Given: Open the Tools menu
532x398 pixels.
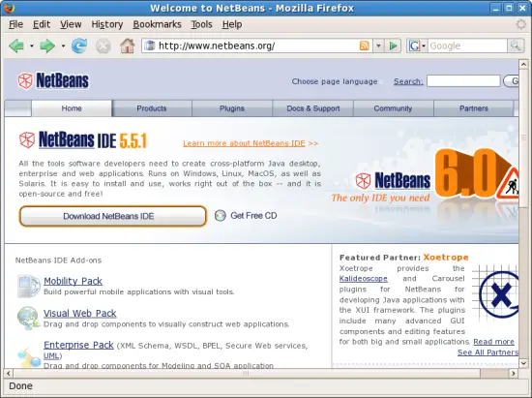Looking at the screenshot, I should click(201, 24).
